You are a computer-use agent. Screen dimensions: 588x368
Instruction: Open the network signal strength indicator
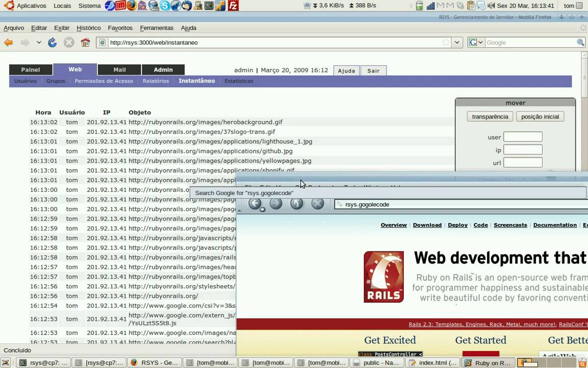(430, 6)
